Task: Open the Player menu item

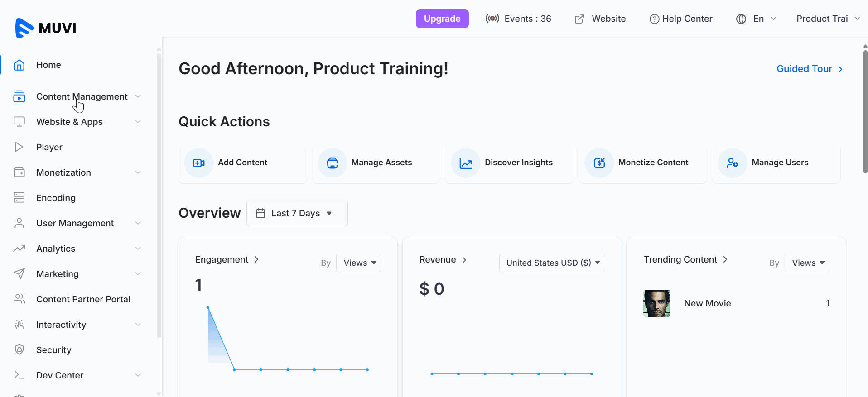Action: [x=49, y=147]
